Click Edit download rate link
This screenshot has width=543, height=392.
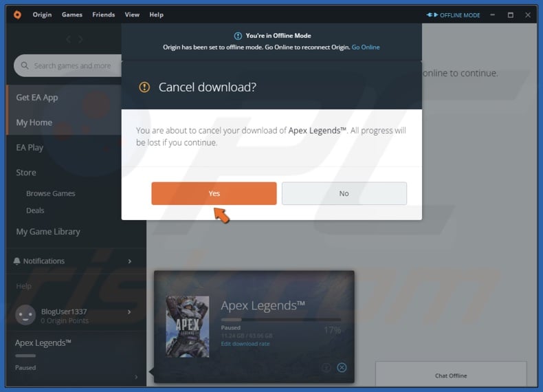pos(245,344)
